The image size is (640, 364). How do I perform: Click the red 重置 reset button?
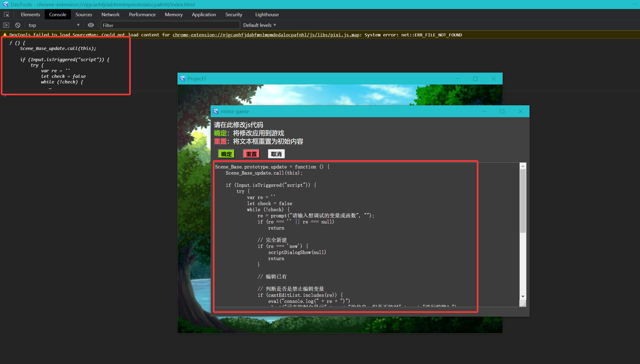(251, 154)
